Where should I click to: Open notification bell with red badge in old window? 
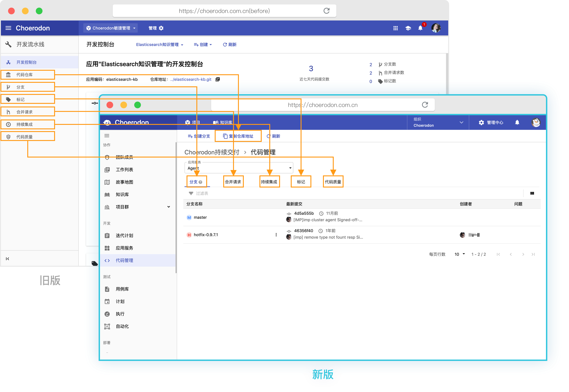point(420,28)
